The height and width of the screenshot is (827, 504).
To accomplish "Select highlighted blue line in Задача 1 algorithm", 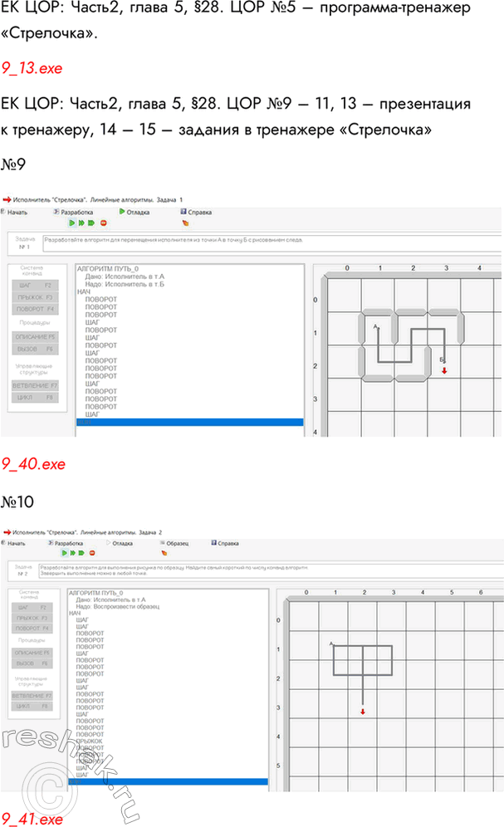I will point(189,423).
